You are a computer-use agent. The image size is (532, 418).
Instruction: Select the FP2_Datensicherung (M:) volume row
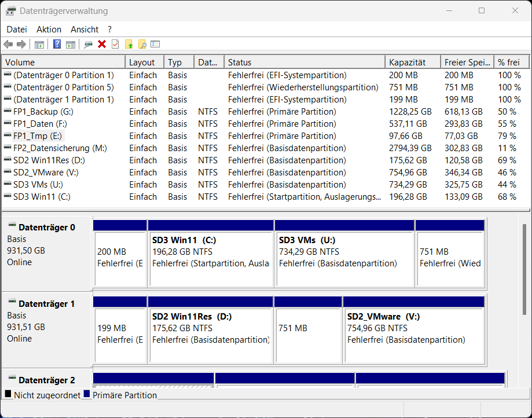point(64,148)
